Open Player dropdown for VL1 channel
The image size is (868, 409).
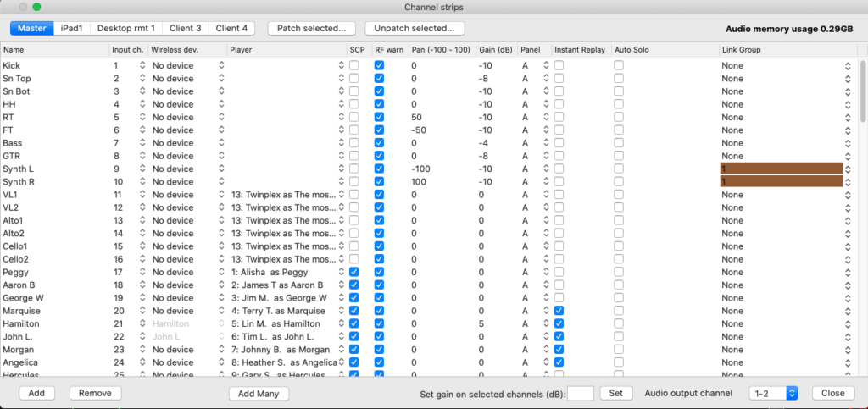pyautogui.click(x=341, y=195)
